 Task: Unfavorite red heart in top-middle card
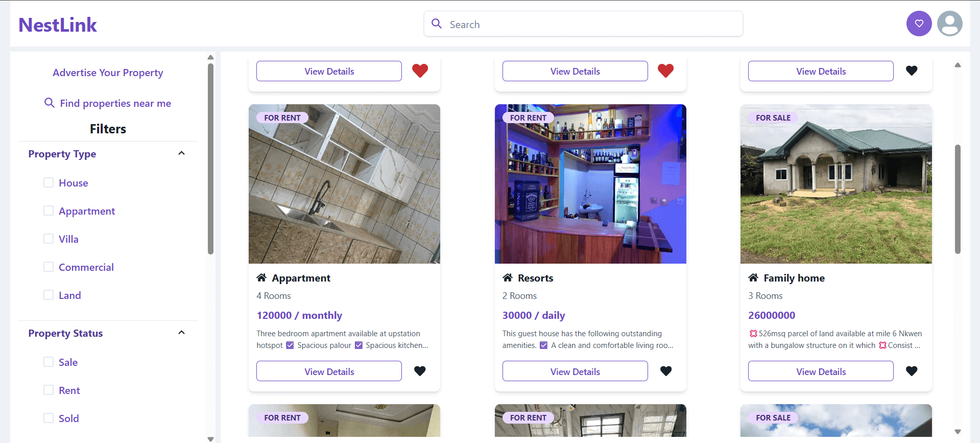click(666, 71)
